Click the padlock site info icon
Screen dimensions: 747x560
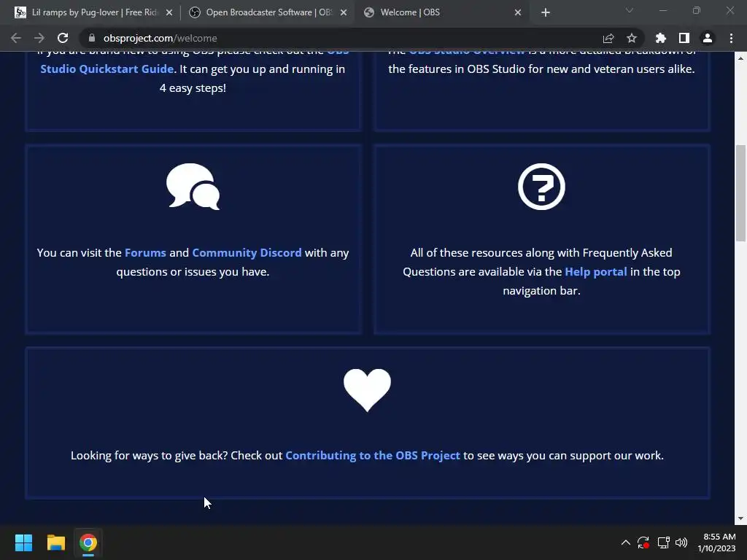(92, 38)
